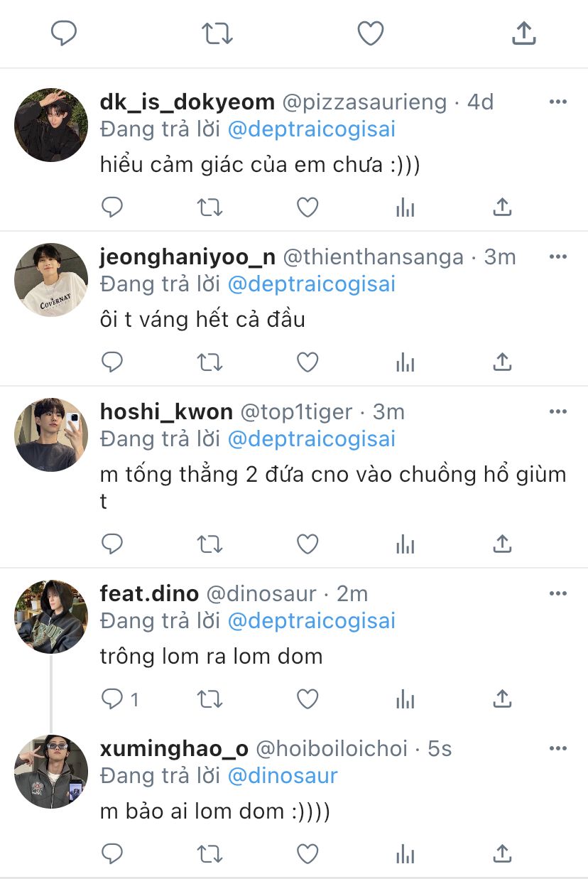
Task: Retweet the main tweet at top
Action: tap(217, 33)
